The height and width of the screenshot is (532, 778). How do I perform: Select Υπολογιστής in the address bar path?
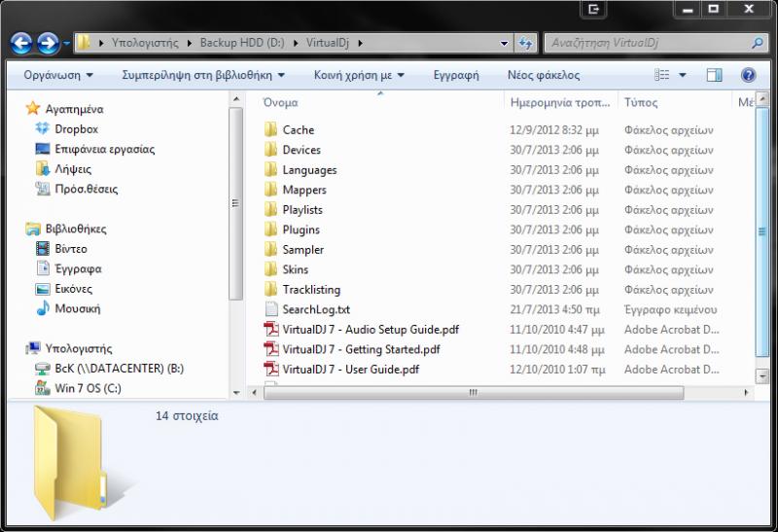pyautogui.click(x=144, y=43)
